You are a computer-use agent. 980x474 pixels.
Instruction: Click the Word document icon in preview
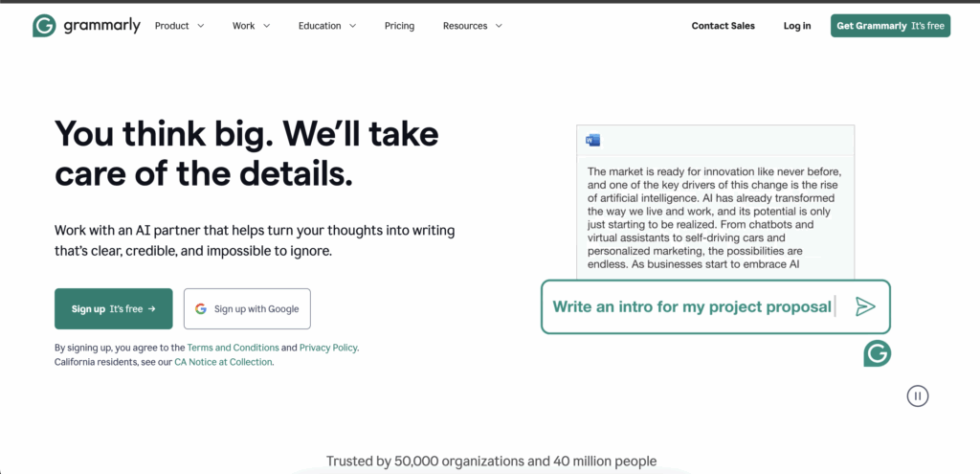592,141
